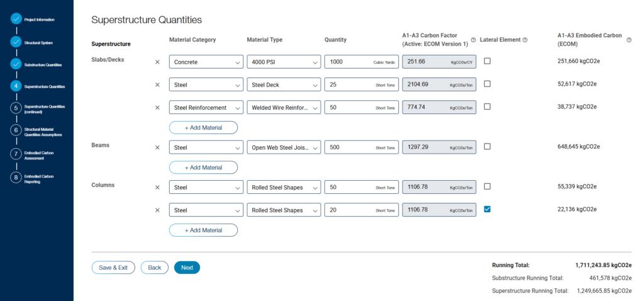Image resolution: width=644 pixels, height=301 pixels.
Task: Add Material under Beams section
Action: [x=203, y=168]
